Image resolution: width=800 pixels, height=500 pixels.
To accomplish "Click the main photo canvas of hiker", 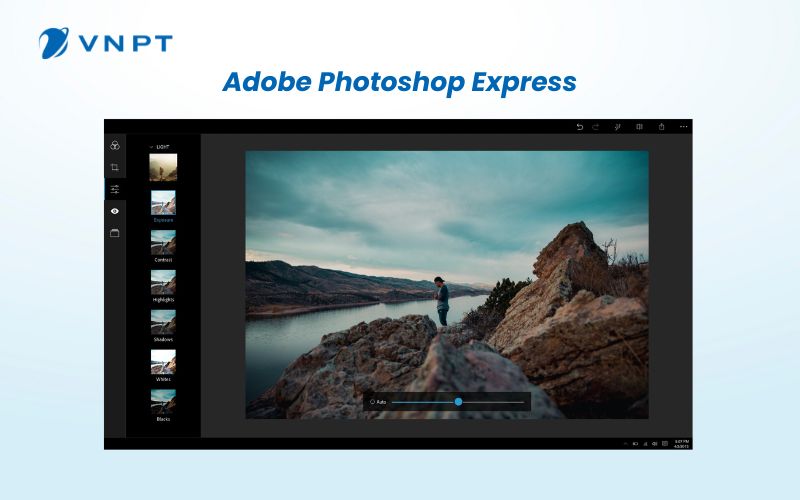I will click(x=447, y=285).
